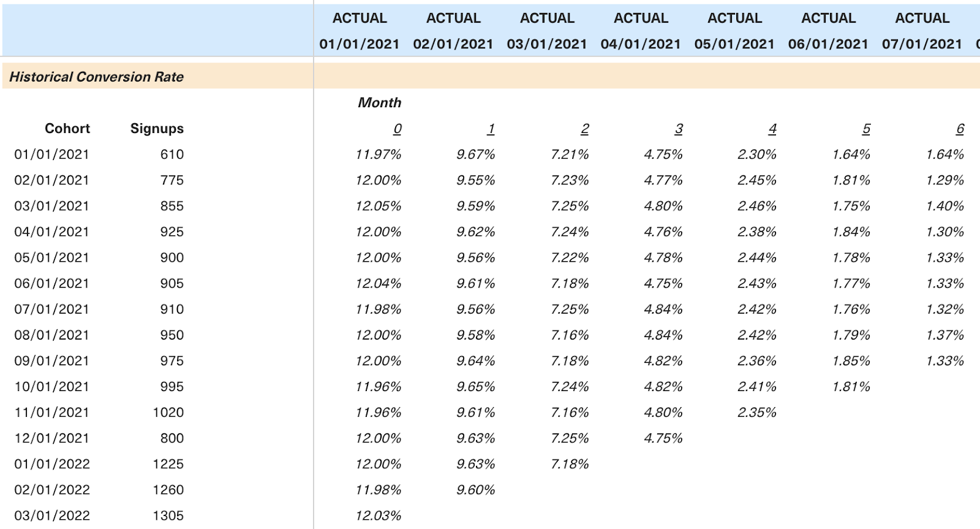Select the Signups column label
980x529 pixels.
[x=157, y=129]
